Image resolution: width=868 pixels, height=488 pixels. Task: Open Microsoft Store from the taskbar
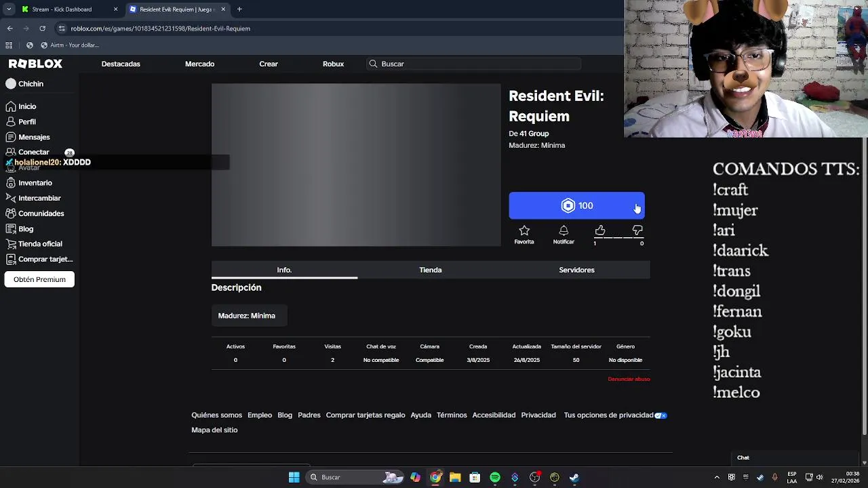pos(475,477)
